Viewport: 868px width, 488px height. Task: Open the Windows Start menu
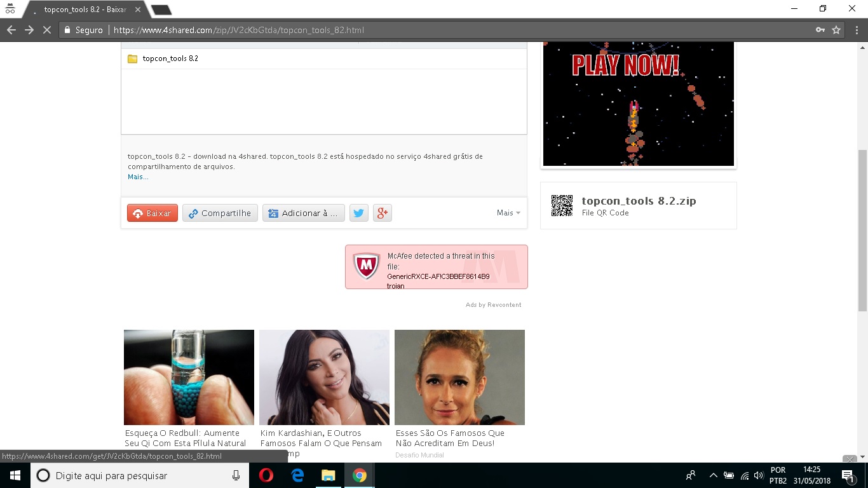[x=15, y=475]
